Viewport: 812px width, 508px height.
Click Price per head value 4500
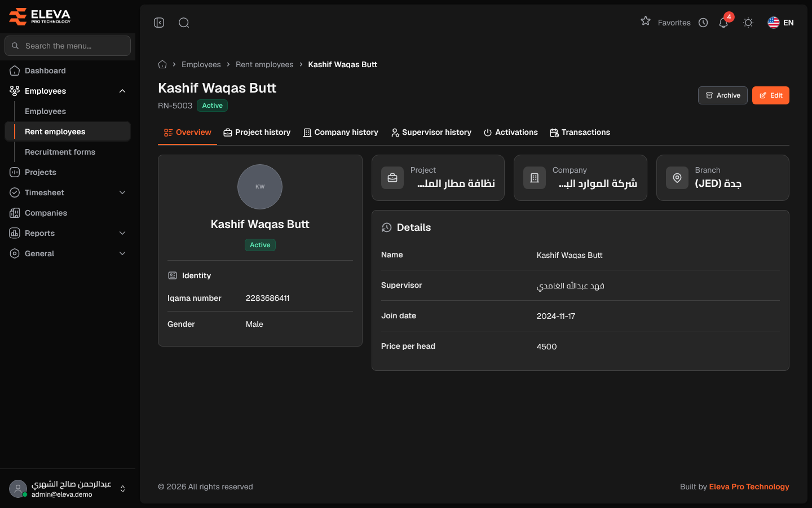click(x=546, y=347)
